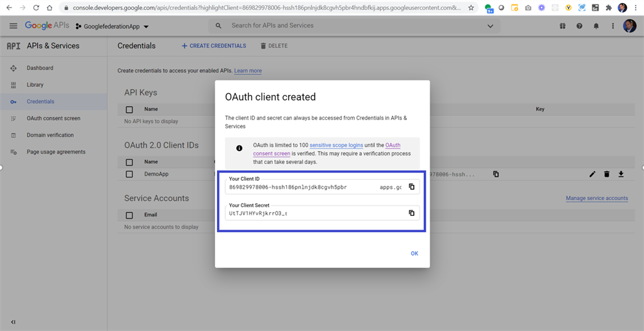Edit the DemoApp OAuth client pencil icon
The image size is (644, 331).
coord(592,174)
